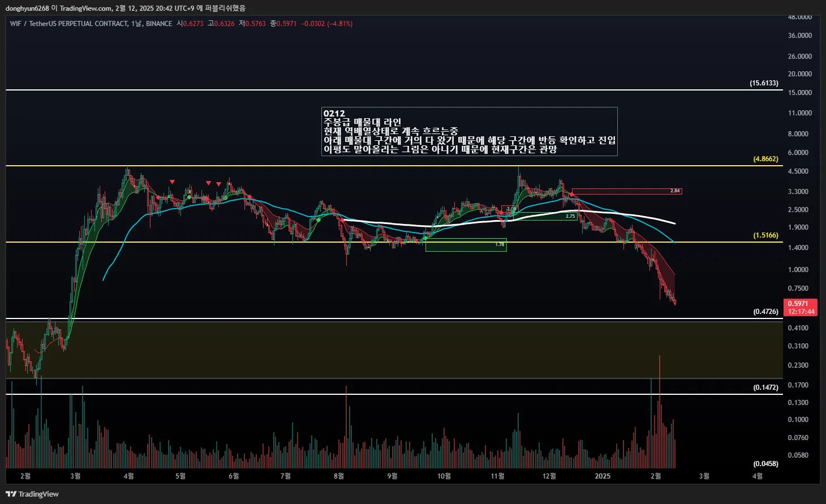Click the 20.0000 price axis value
Image resolution: width=826 pixels, height=504 pixels.
pyautogui.click(x=799, y=74)
